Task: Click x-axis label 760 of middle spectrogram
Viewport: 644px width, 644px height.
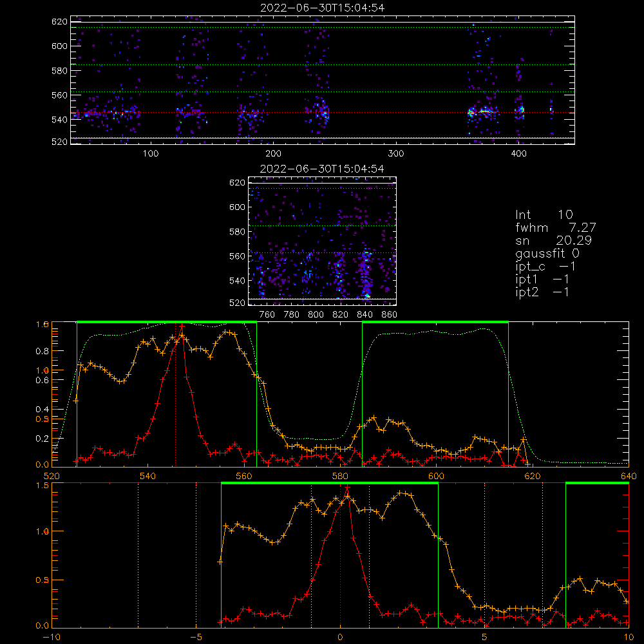Action: 267,315
